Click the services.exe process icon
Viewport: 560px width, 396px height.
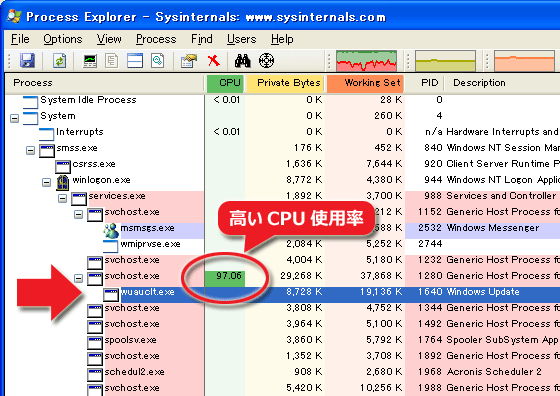[x=79, y=198]
